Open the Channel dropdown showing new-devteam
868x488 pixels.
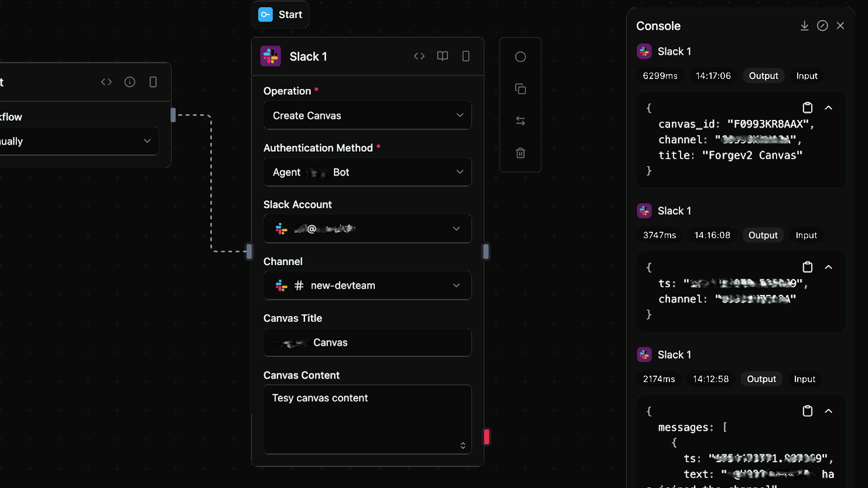[367, 285]
